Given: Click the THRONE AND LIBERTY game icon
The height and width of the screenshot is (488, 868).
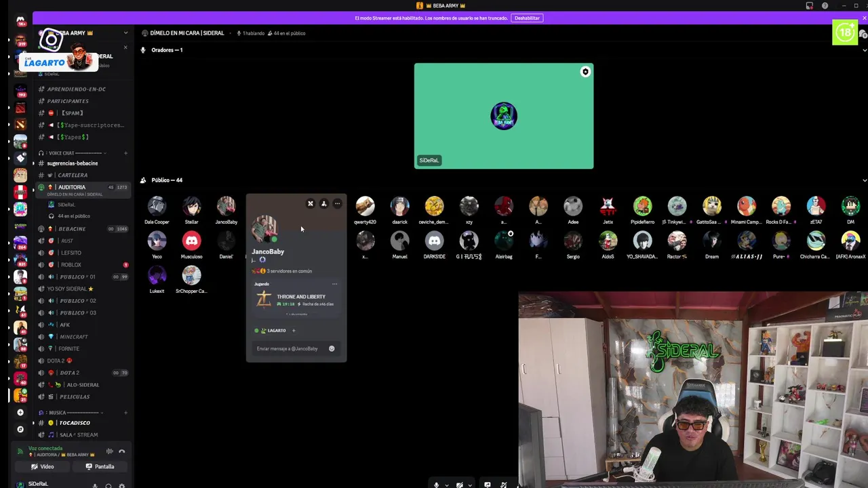Looking at the screenshot, I should click(x=264, y=300).
